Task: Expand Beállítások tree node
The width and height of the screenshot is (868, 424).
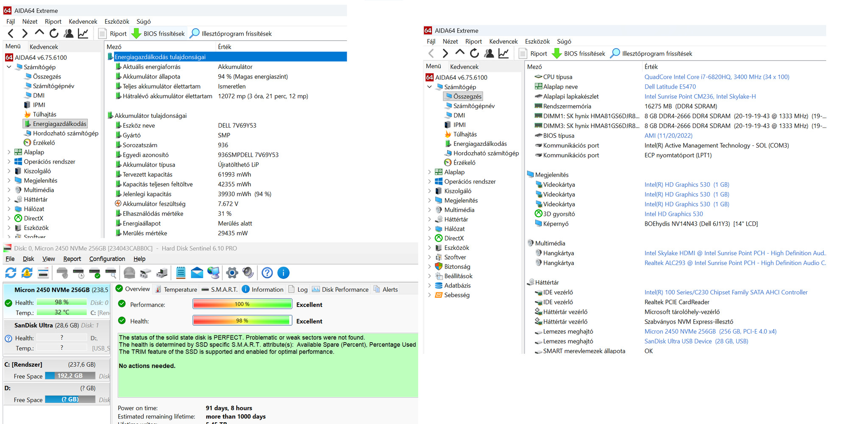Action: [429, 276]
